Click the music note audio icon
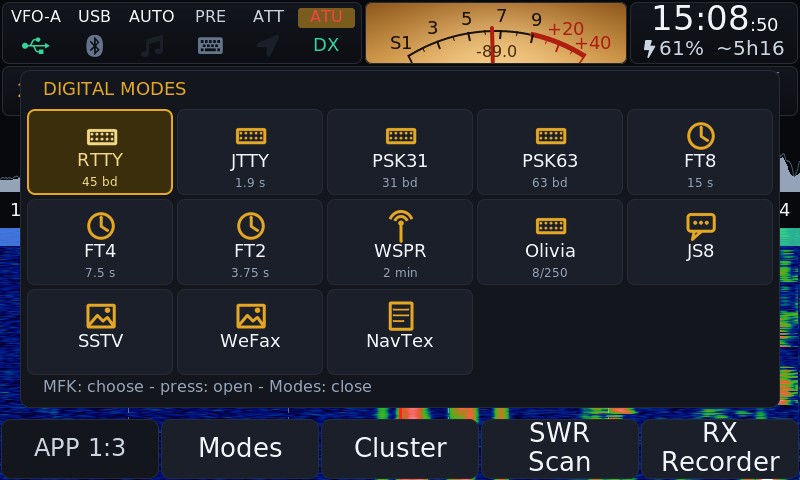The image size is (800, 480). pyautogui.click(x=152, y=46)
